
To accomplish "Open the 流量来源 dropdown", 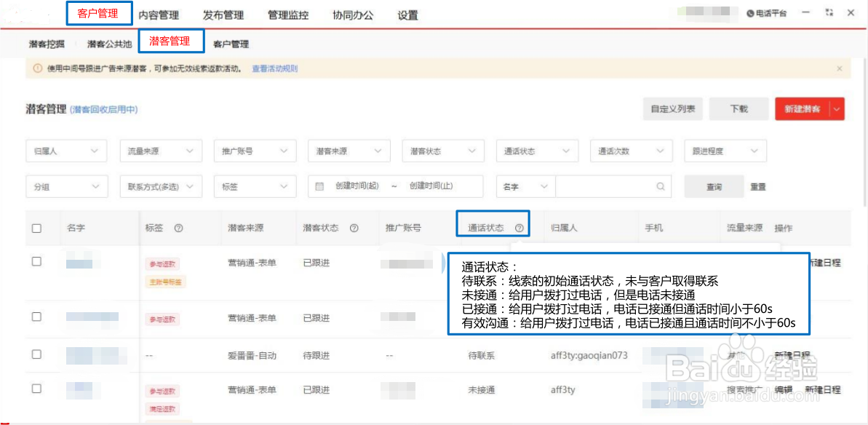I will tap(161, 151).
